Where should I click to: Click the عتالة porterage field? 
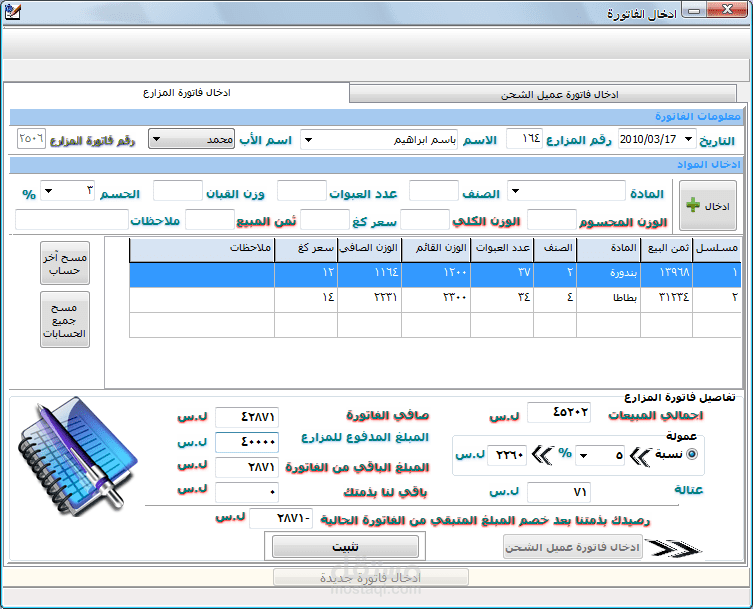coord(559,492)
